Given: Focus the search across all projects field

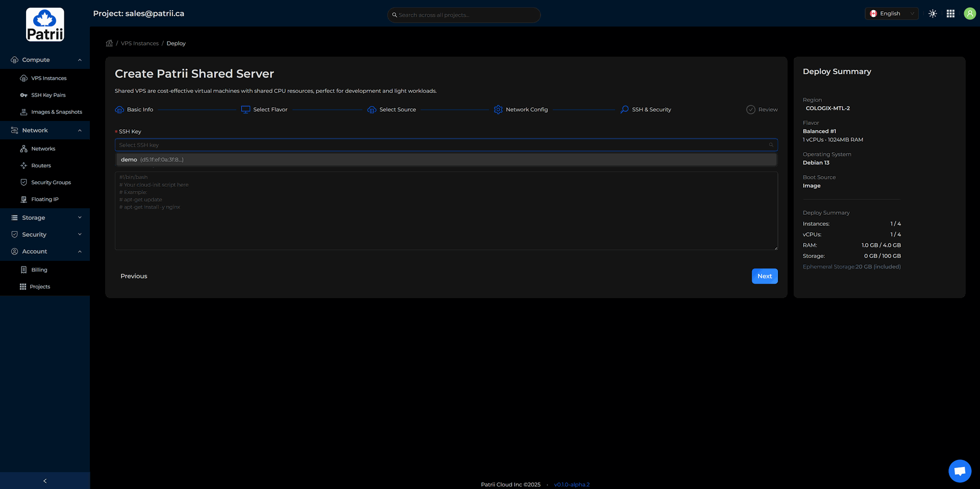Looking at the screenshot, I should coord(464,15).
